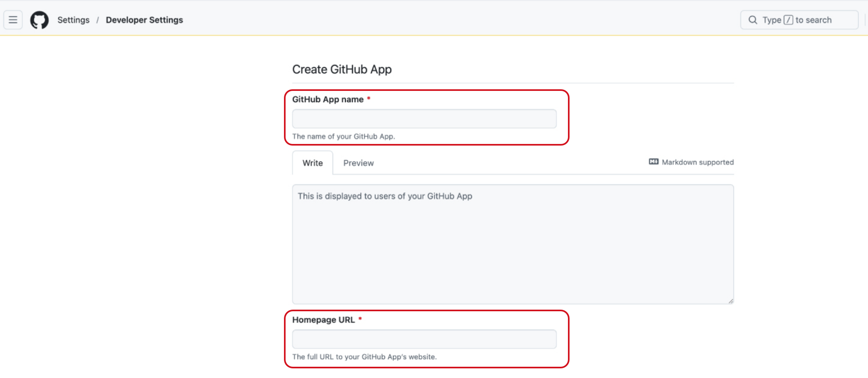This screenshot has width=868, height=378.
Task: Click the Markdown logo icon
Action: pos(654,162)
